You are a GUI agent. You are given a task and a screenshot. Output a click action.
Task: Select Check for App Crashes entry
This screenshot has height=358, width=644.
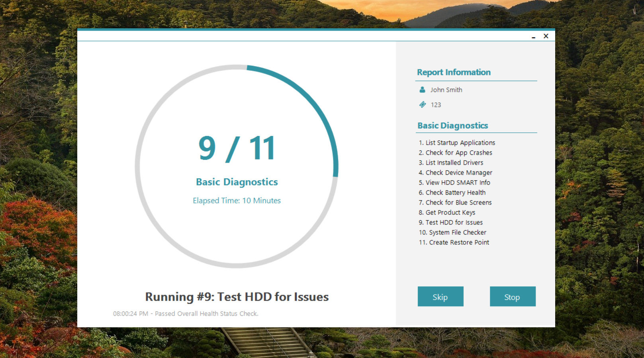[x=455, y=153]
